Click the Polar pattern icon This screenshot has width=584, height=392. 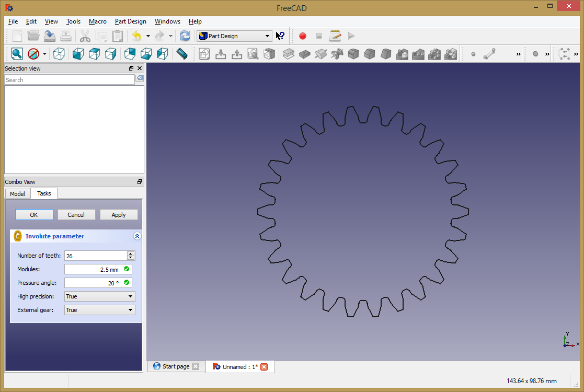(x=434, y=54)
